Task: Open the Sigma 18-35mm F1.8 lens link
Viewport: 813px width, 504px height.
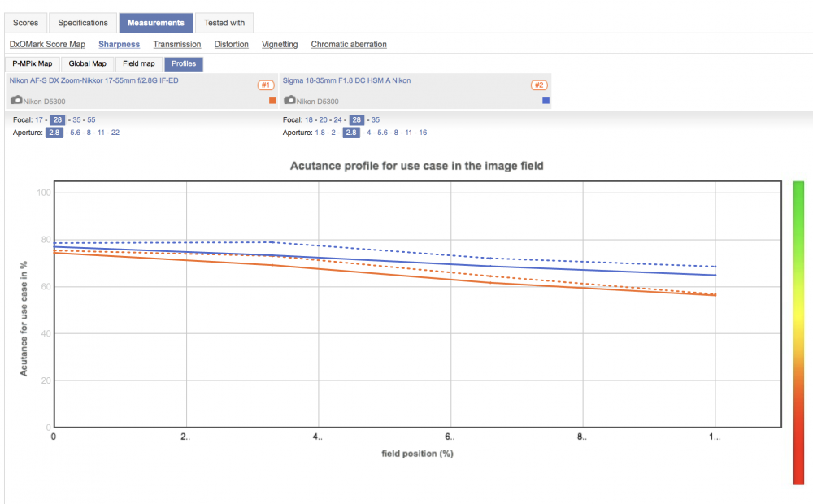Action: click(x=347, y=81)
